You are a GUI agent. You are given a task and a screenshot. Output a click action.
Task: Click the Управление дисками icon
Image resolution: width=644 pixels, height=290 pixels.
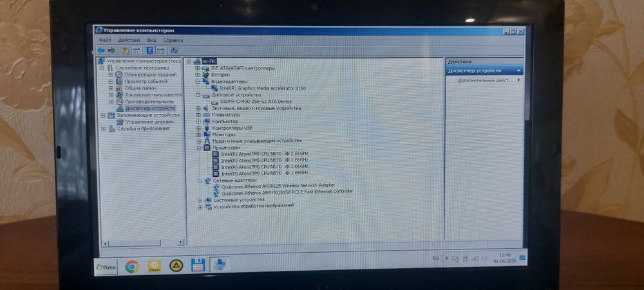[x=120, y=122]
